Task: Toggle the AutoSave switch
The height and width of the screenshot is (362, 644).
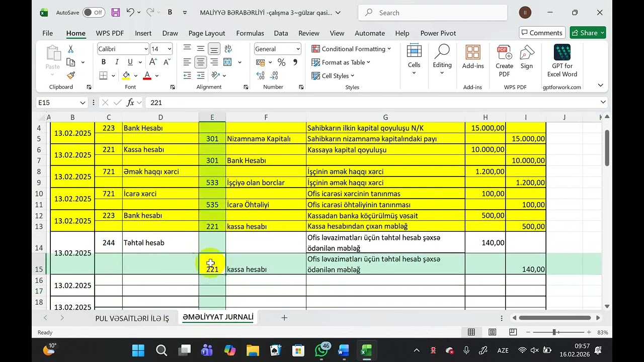Action: click(94, 13)
